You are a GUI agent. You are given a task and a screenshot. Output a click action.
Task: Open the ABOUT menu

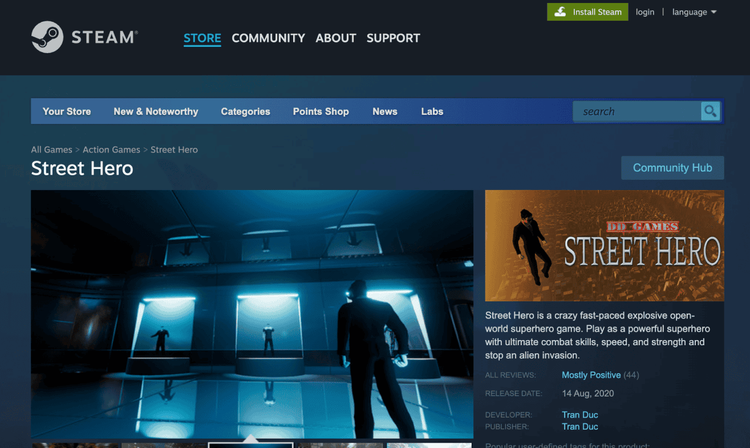336,38
